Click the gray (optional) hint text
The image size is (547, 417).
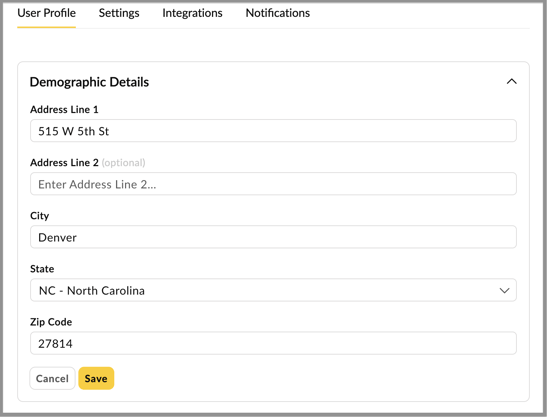coord(123,163)
